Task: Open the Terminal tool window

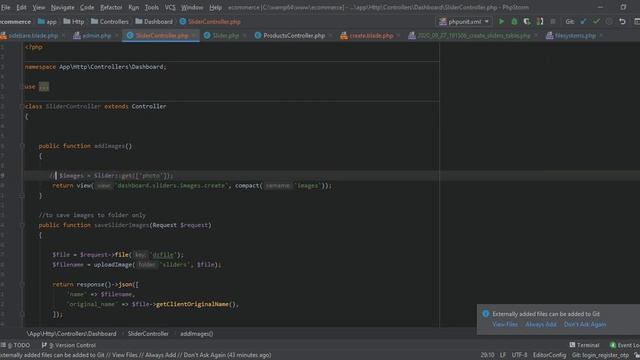Action: (584, 345)
